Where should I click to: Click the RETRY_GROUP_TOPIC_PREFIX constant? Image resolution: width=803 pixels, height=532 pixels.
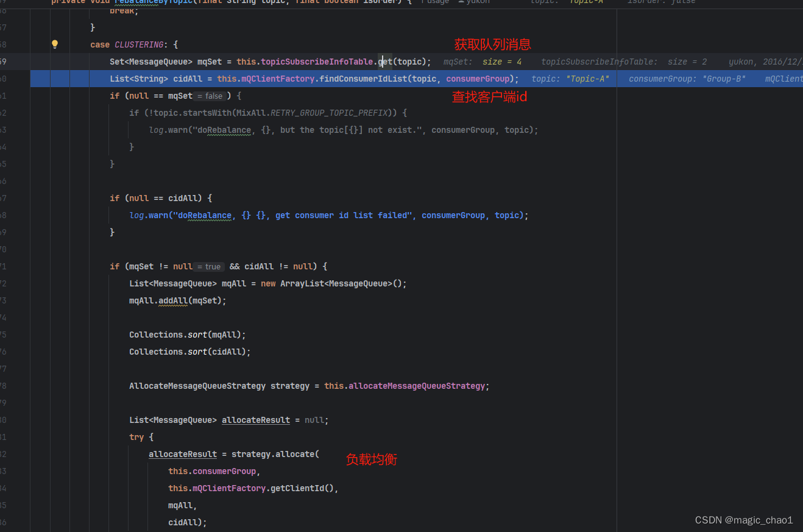329,113
